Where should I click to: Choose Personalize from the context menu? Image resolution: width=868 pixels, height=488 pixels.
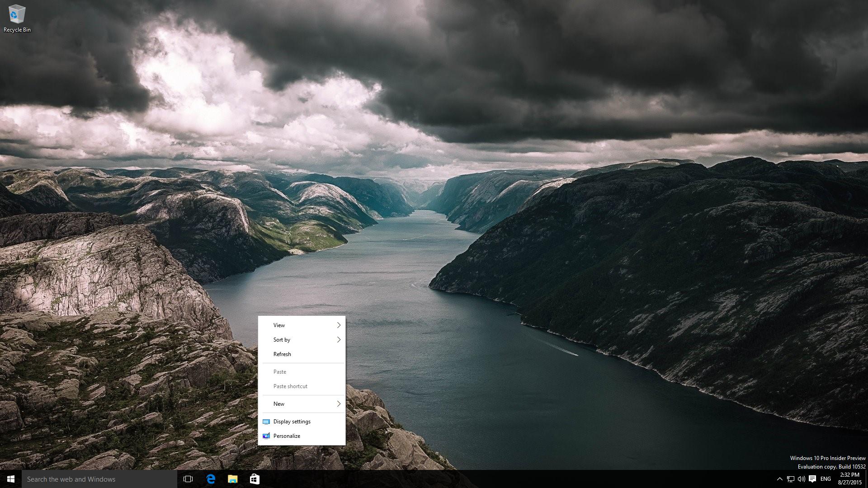pos(302,436)
